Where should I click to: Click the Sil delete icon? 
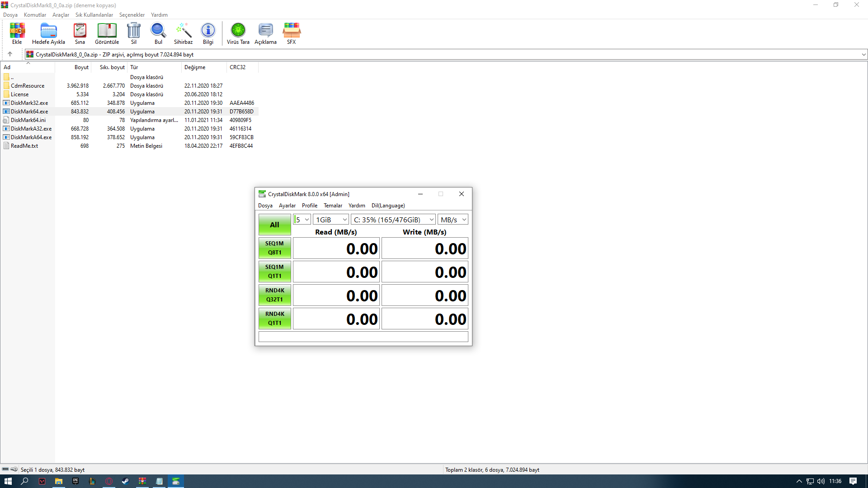[x=134, y=33]
